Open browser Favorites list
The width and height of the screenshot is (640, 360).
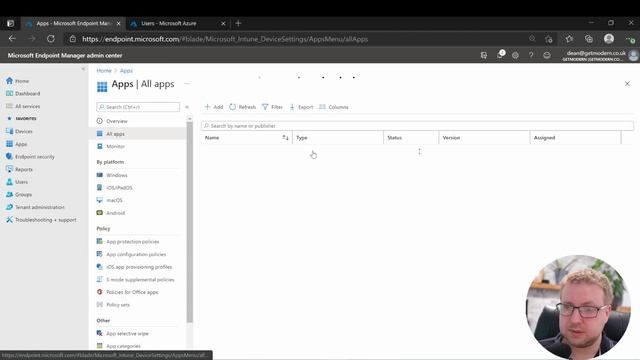(x=569, y=39)
